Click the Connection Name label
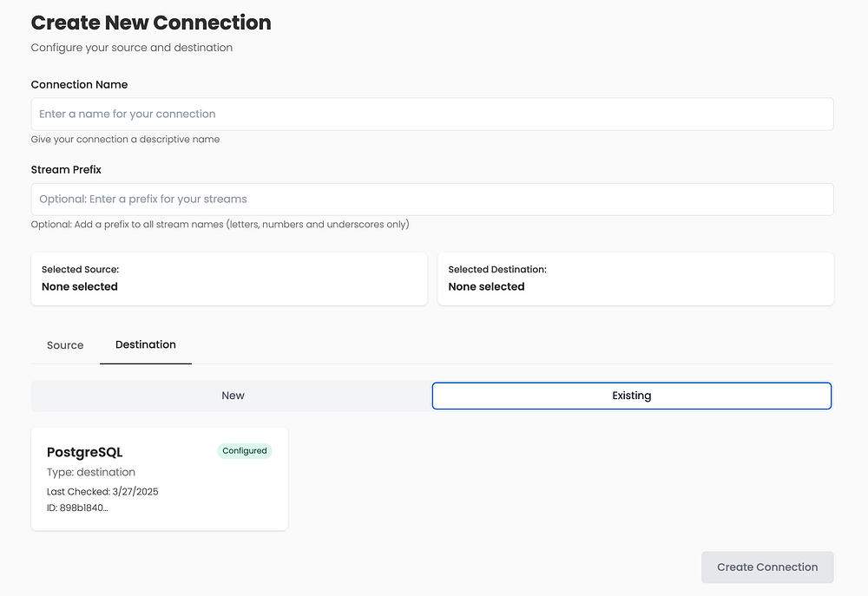The height and width of the screenshot is (596, 868). [79, 85]
